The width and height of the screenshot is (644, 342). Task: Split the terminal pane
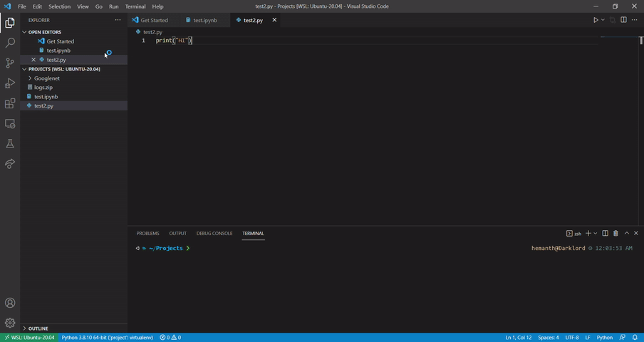coord(605,233)
